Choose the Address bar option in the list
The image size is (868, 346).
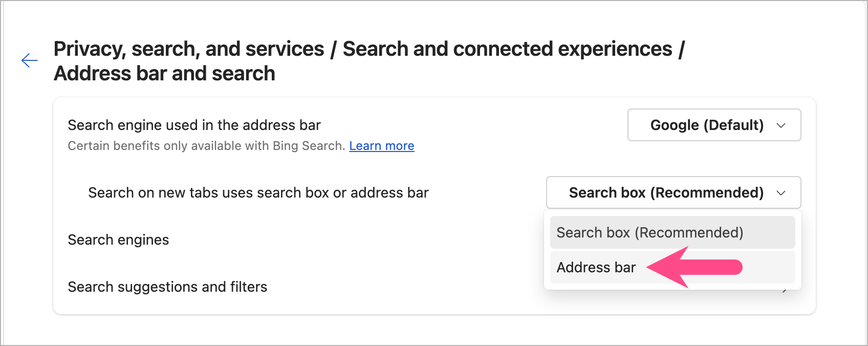(x=596, y=267)
